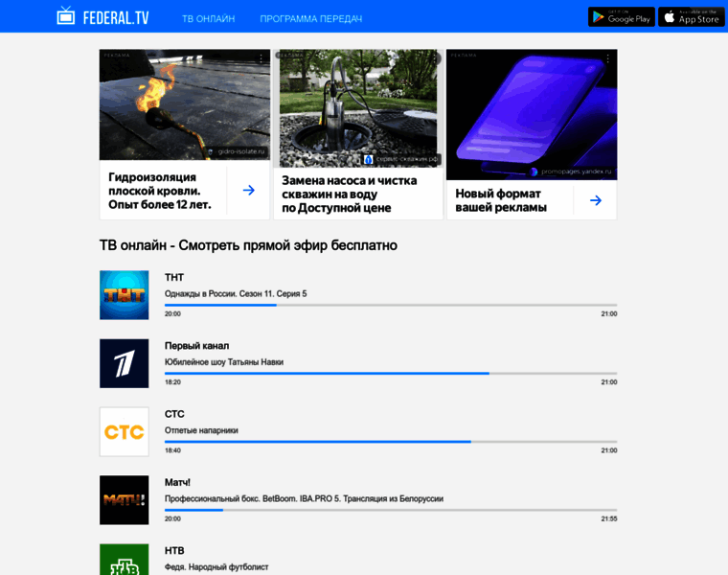Screen dimensions: 728x575
Task: Open the roof waterproofing ad image
Action: (x=184, y=104)
